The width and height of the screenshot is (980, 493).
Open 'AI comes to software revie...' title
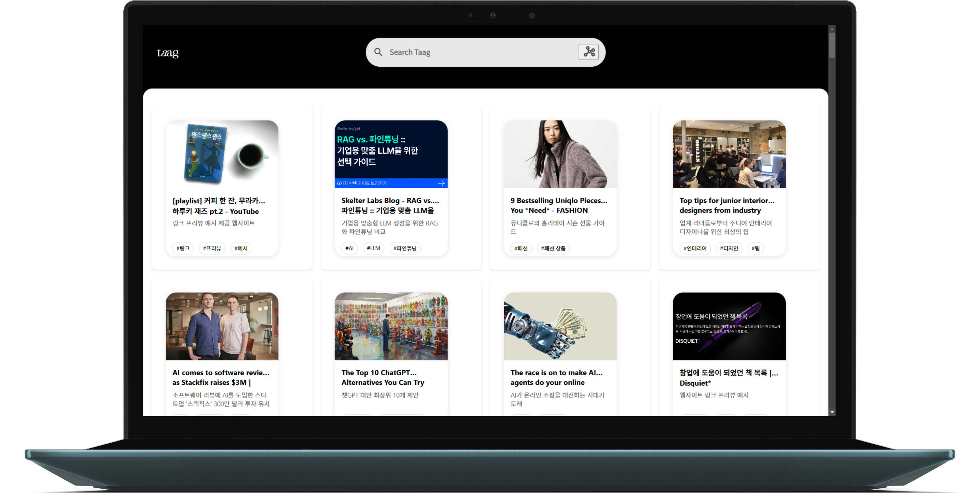click(221, 377)
